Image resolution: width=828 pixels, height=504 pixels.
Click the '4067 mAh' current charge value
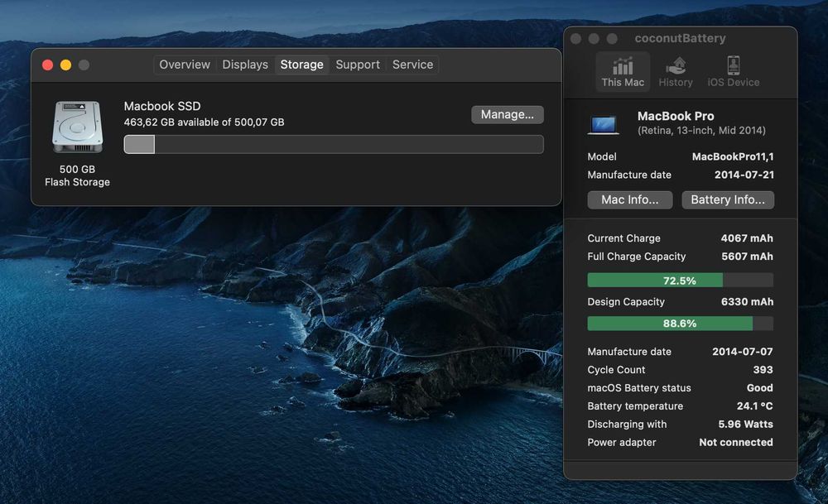747,238
